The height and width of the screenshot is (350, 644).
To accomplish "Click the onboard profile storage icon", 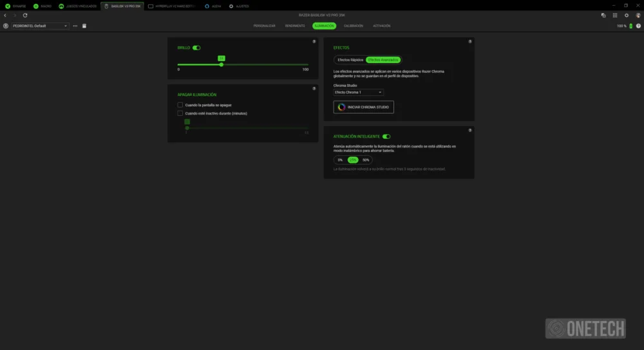I will click(84, 26).
